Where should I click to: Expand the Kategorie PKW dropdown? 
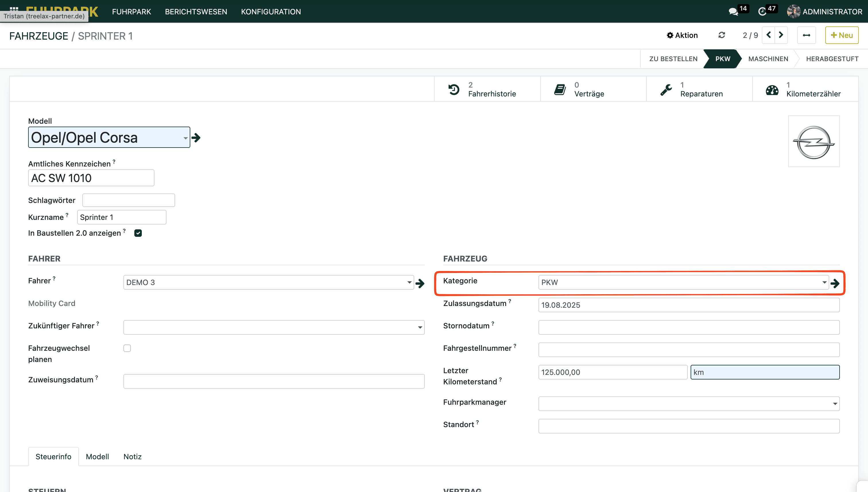[824, 282]
